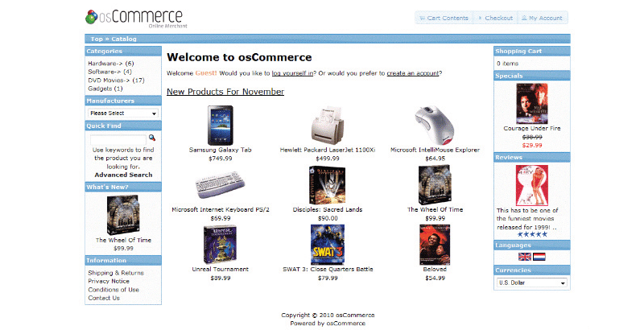Open the What's New? box header
Image resolution: width=644 pixels, height=330 pixels.
[123, 188]
